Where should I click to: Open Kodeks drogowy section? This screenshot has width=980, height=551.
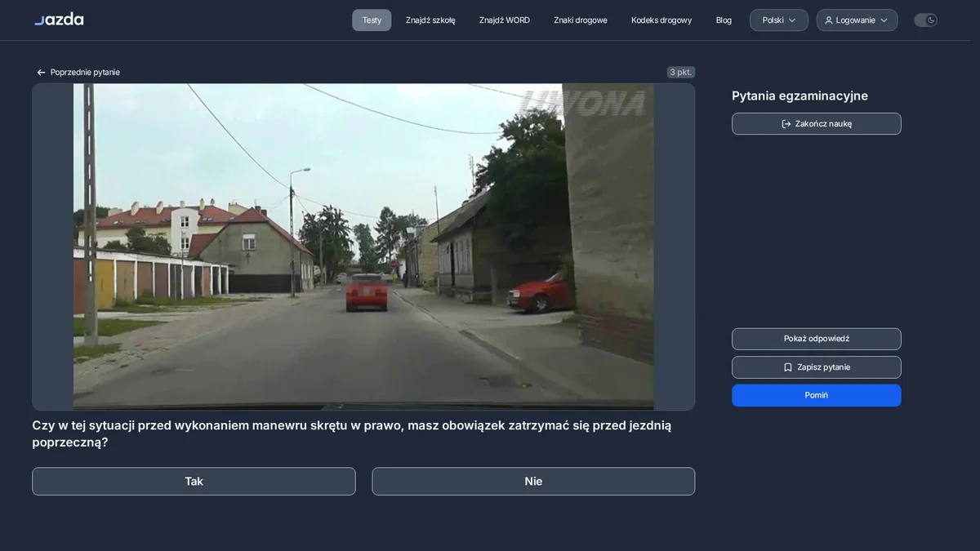(x=661, y=20)
